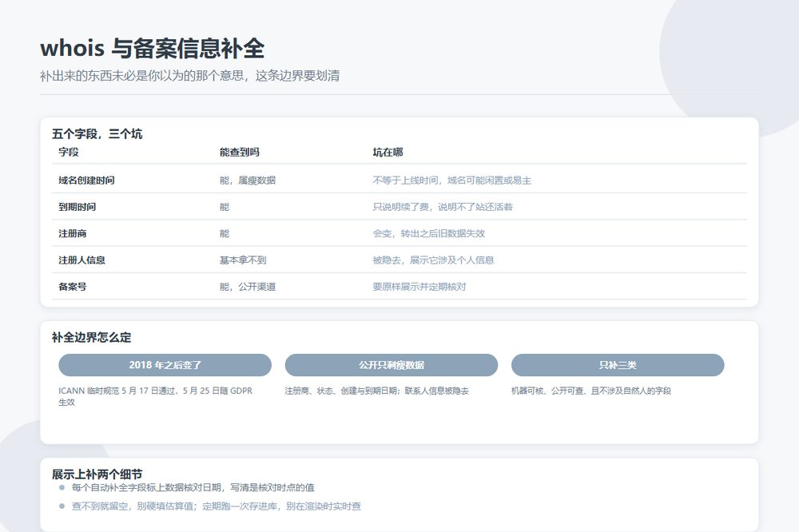Click the '能' cell in 到期时间 row
The height and width of the screenshot is (532, 799).
tap(225, 207)
